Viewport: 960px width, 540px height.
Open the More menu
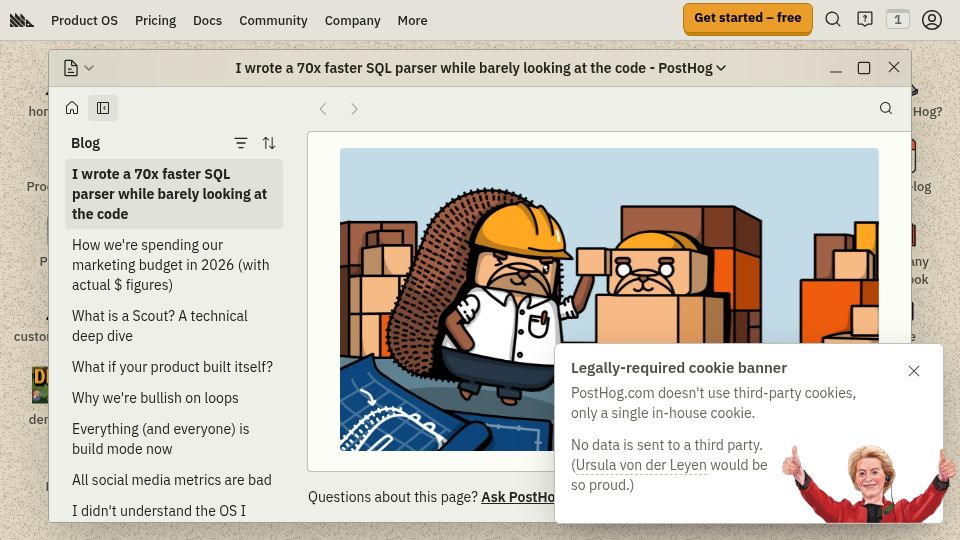[x=412, y=20]
